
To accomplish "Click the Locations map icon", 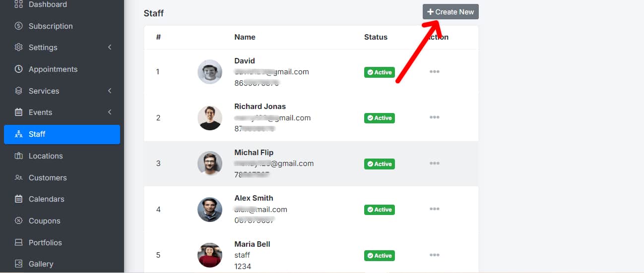I will pyautogui.click(x=19, y=156).
